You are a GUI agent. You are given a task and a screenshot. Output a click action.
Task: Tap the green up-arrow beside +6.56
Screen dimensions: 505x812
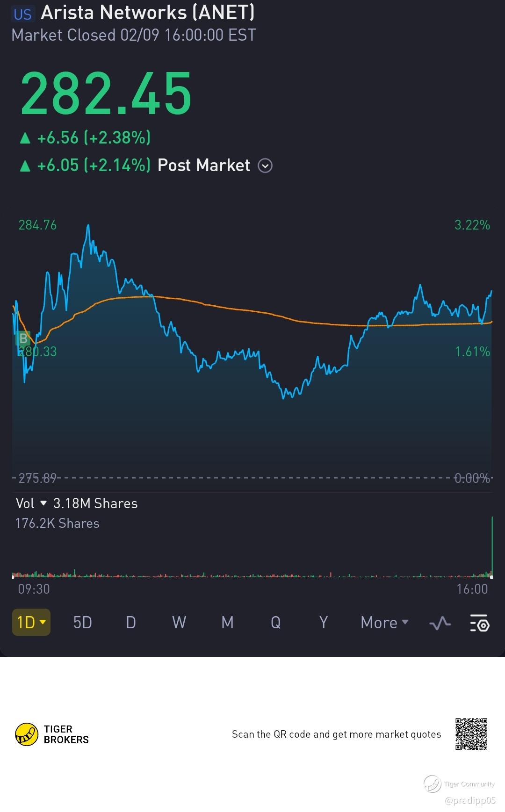click(x=25, y=138)
